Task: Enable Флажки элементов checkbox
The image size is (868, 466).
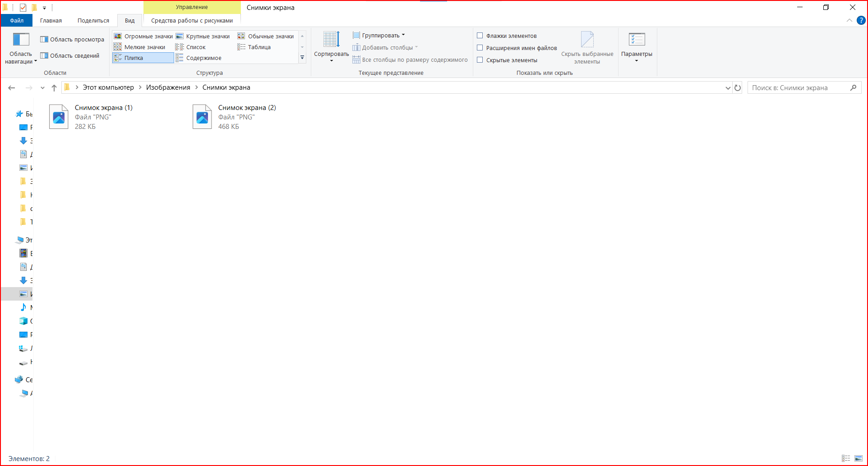Action: pos(480,36)
